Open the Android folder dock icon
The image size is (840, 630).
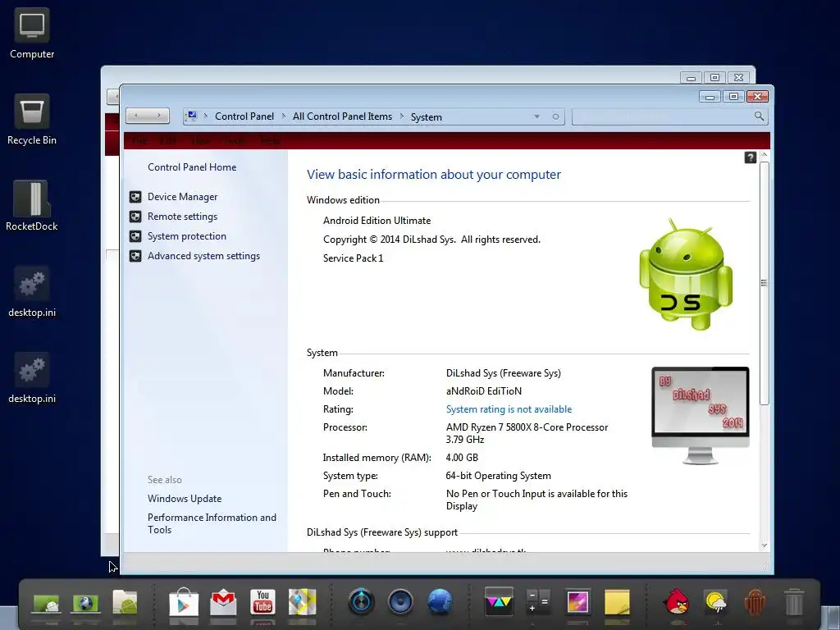125,601
